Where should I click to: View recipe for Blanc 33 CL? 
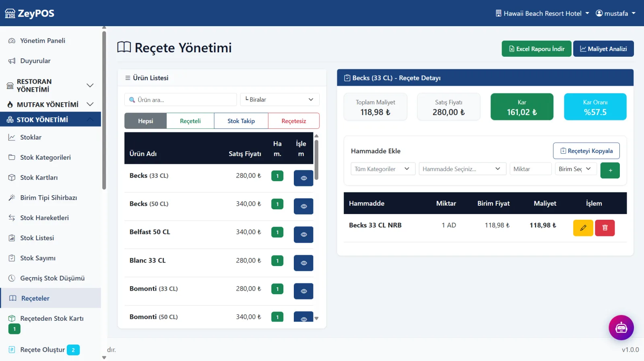point(303,263)
